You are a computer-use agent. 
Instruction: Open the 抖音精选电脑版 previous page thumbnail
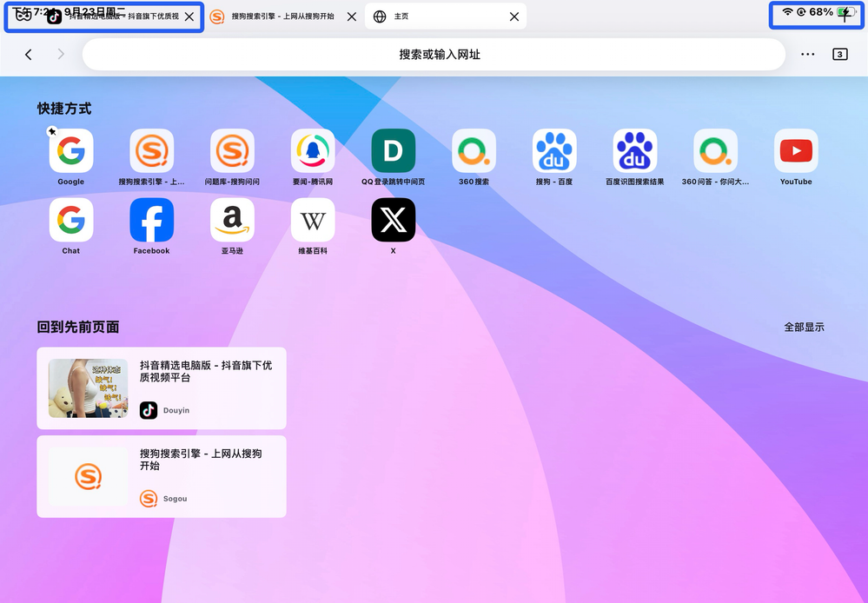click(89, 388)
